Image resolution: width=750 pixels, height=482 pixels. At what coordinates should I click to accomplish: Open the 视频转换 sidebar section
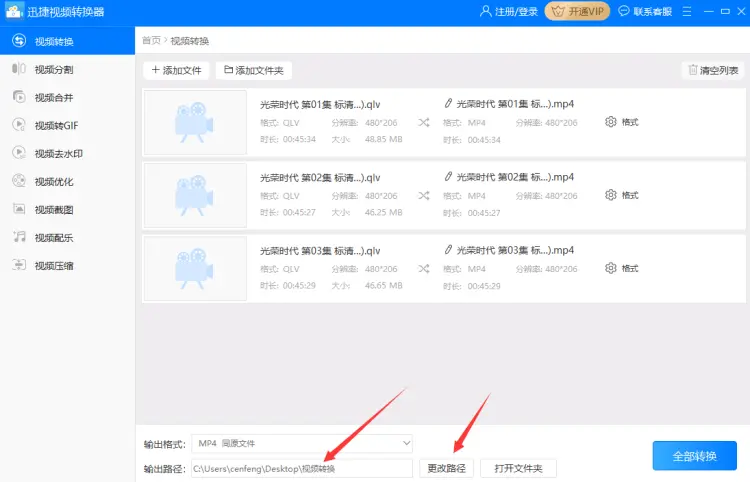tap(67, 41)
